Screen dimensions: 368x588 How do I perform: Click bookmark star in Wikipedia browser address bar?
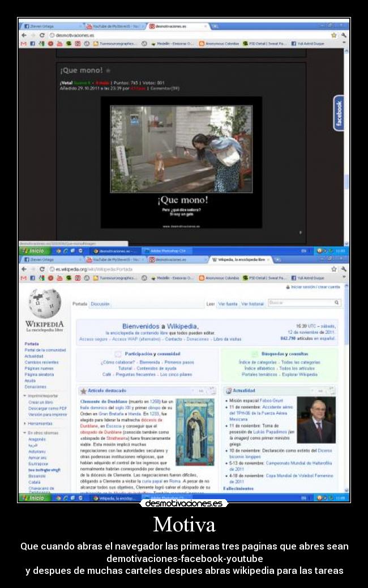pos(334,269)
